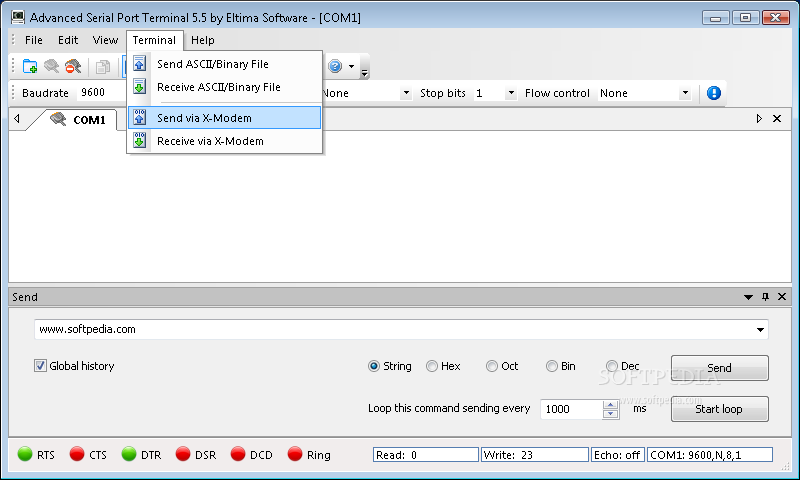This screenshot has width=800, height=480.
Task: Minimize the application window
Action: click(x=715, y=18)
